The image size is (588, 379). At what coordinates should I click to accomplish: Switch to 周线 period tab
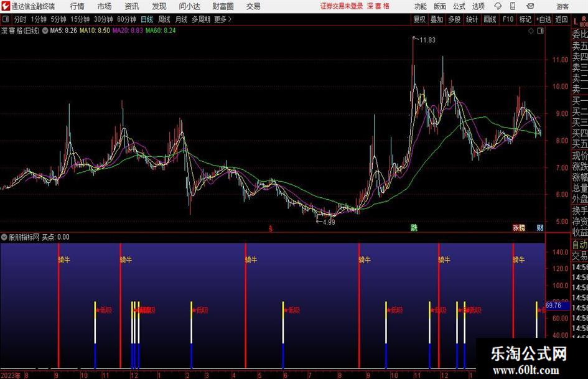pos(164,19)
